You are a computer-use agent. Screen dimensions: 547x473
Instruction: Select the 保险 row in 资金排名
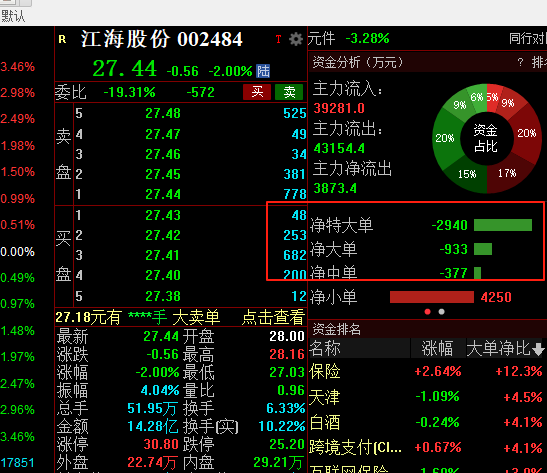point(426,371)
